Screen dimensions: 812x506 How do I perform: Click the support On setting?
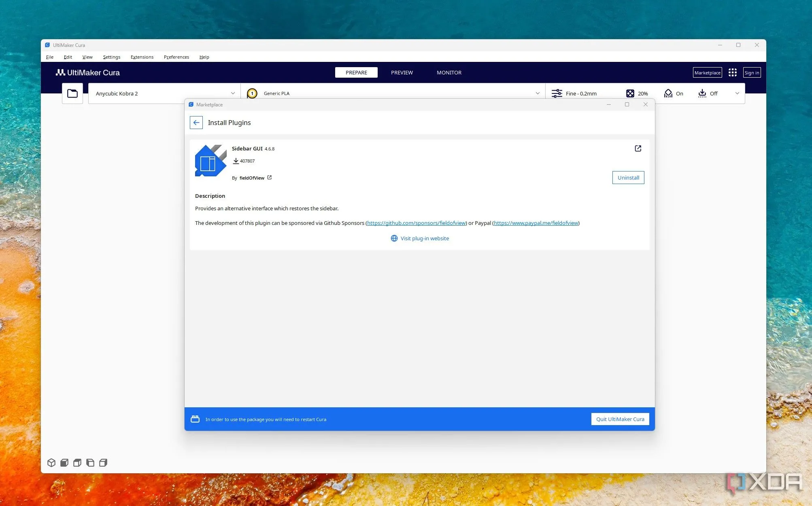click(674, 93)
